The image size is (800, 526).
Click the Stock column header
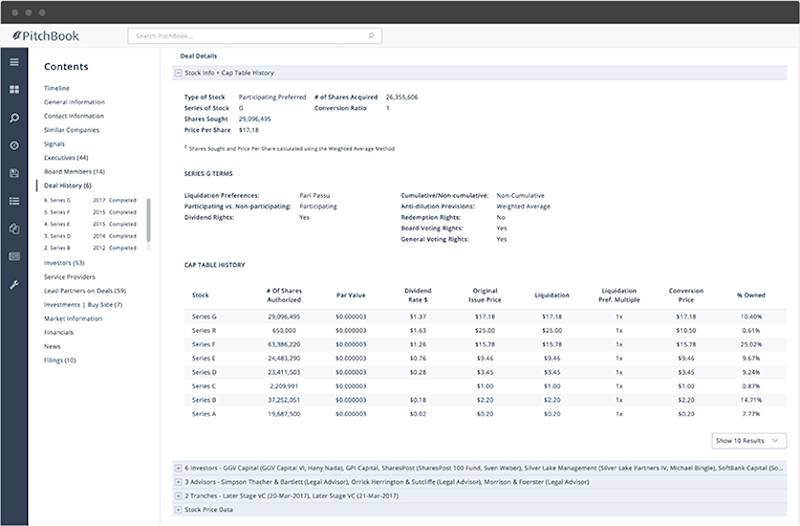point(201,295)
